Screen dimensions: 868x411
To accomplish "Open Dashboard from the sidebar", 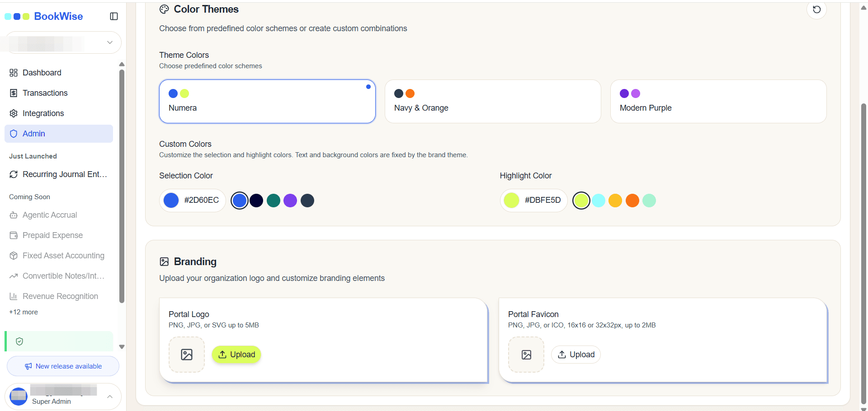I will [x=59, y=73].
